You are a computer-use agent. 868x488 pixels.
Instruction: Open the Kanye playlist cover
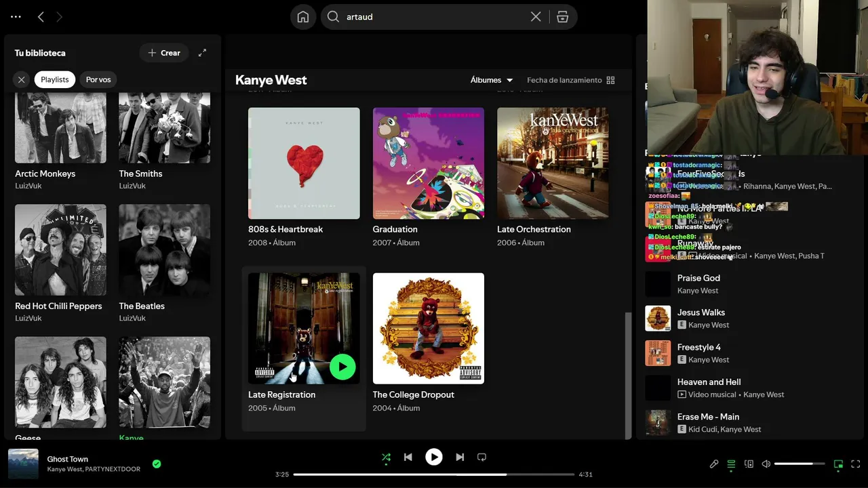pos(164,382)
